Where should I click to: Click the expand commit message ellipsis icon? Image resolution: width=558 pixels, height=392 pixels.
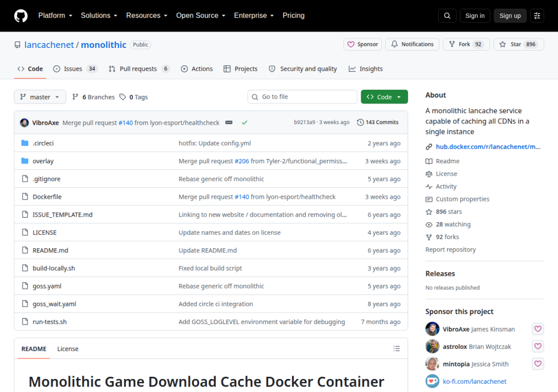pos(229,122)
